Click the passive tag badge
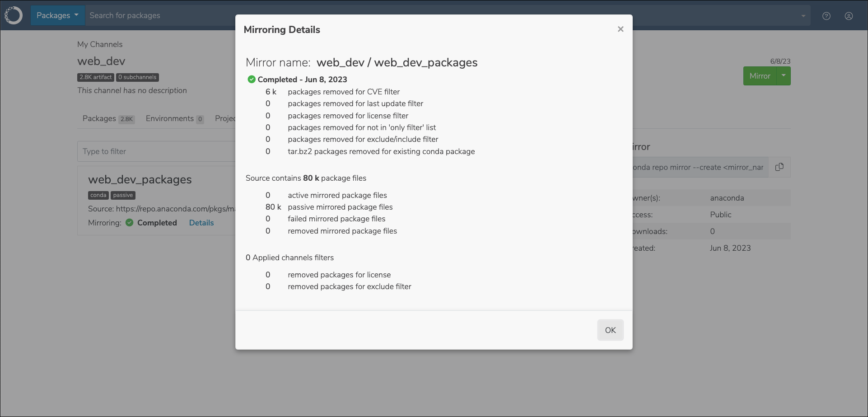Screen dimensions: 868x417 point(123,195)
